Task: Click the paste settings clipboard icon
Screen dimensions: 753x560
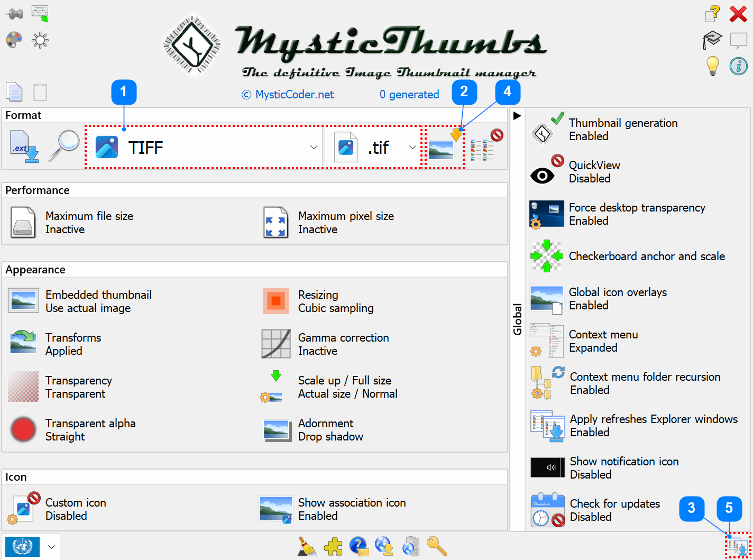Action: [40, 92]
